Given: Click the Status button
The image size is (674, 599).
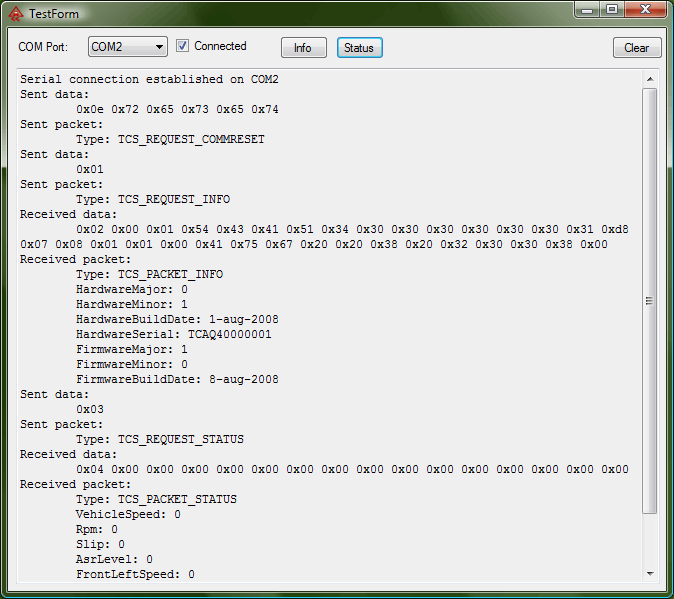Looking at the screenshot, I should tap(359, 47).
